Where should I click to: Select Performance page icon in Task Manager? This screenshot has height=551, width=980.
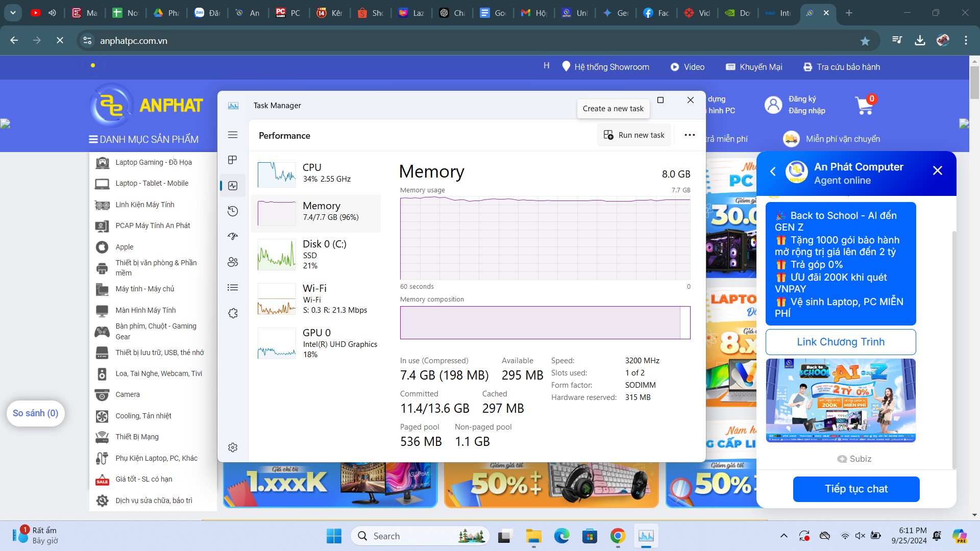(233, 186)
